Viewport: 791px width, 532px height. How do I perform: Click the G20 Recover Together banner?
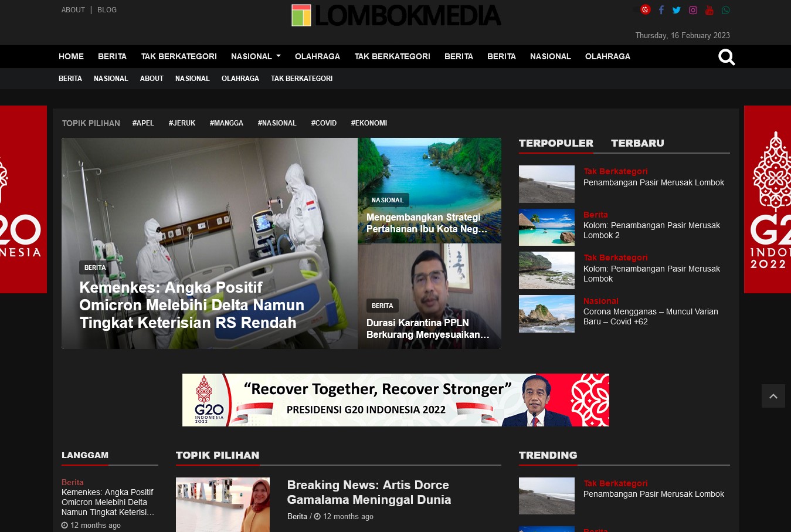(396, 400)
